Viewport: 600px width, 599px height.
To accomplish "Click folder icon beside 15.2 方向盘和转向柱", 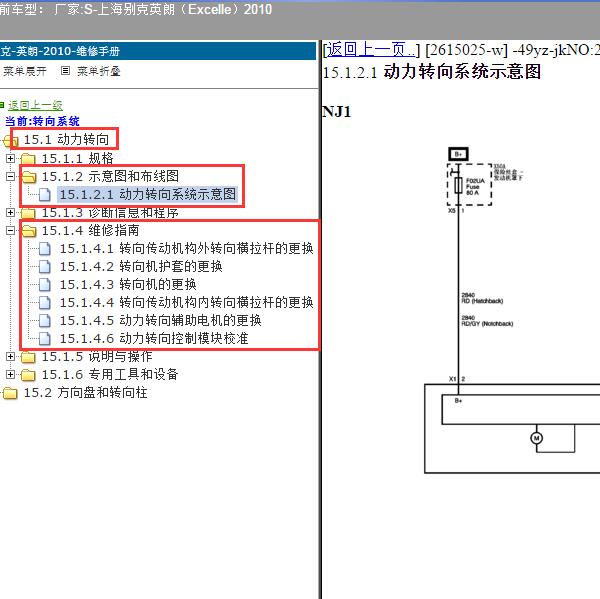I will click(10, 393).
